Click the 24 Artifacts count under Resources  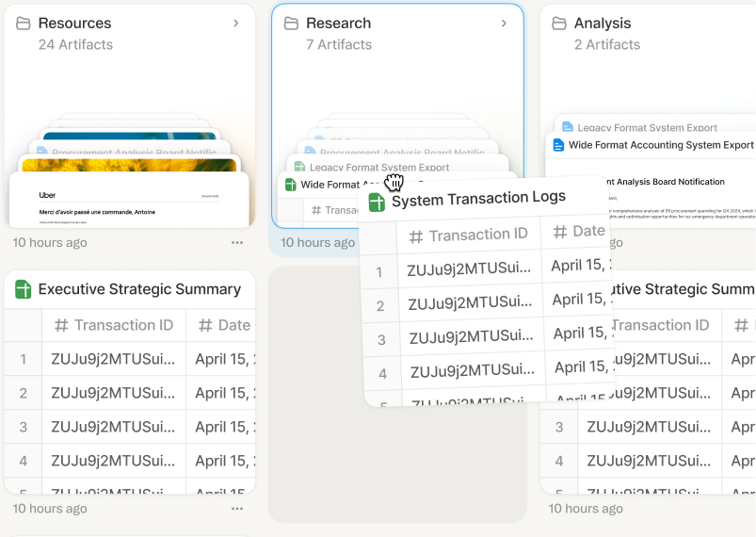point(75,44)
